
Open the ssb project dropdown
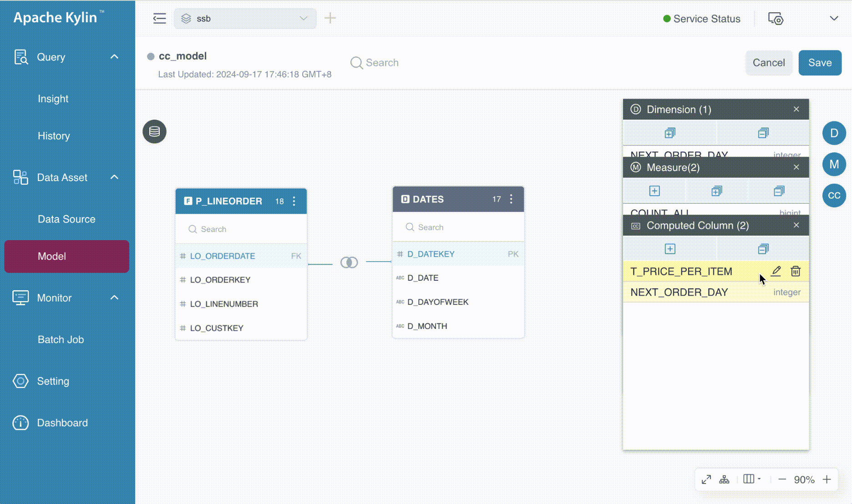point(245,19)
